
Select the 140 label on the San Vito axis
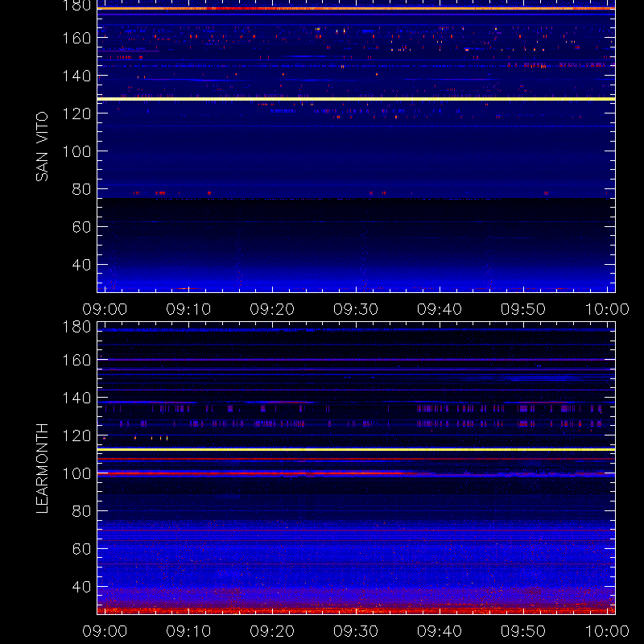[76, 76]
